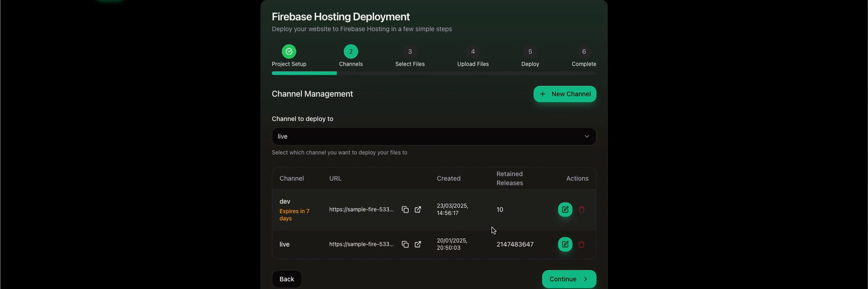This screenshot has height=289, width=868.
Task: Delete the dev channel
Action: pyautogui.click(x=581, y=210)
